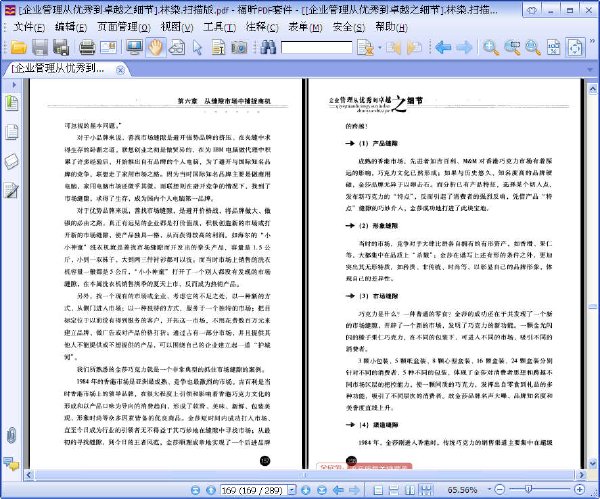Open the full screen monitor icon
This screenshot has height=499, width=600.
click(x=134, y=48)
